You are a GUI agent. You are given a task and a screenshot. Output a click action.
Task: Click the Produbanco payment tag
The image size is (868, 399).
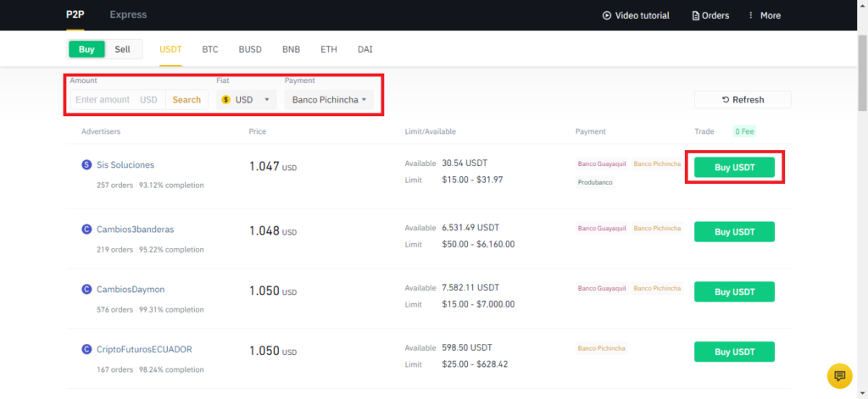pos(595,182)
